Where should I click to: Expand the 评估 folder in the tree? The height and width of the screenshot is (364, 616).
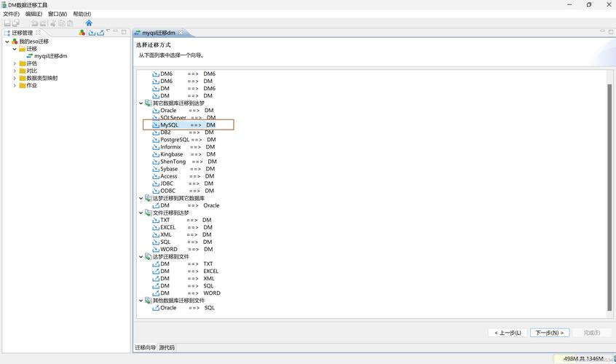click(x=14, y=63)
